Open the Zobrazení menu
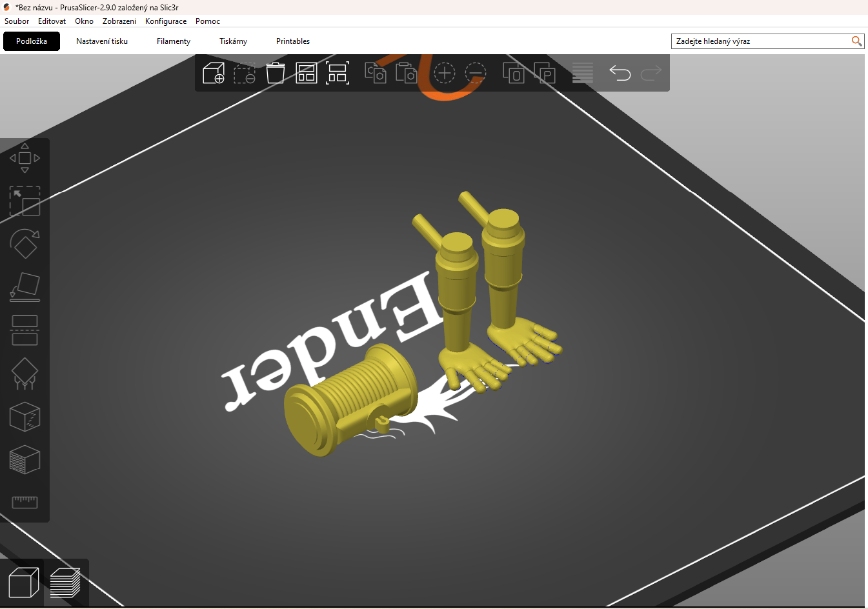 [x=119, y=21]
